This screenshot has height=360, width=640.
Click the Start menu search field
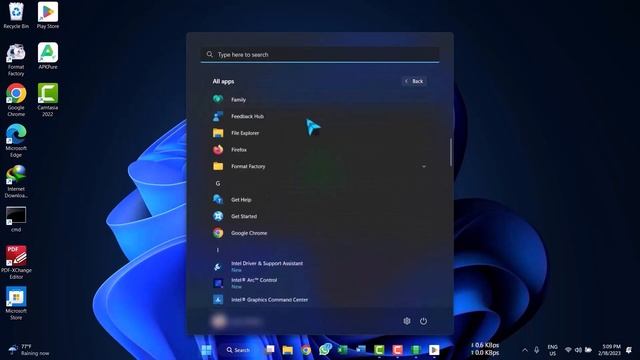tap(320, 54)
